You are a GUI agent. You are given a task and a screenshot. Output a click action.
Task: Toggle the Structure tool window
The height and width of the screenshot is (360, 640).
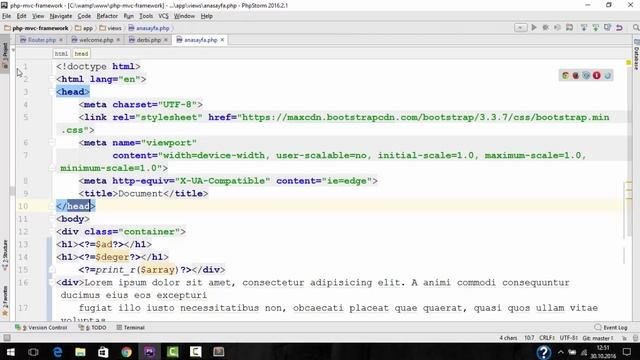[4, 256]
